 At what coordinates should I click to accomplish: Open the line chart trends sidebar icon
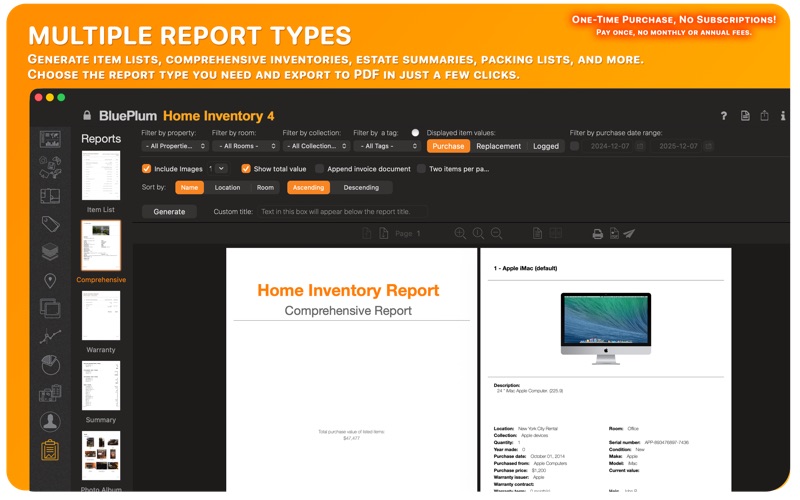click(x=50, y=336)
